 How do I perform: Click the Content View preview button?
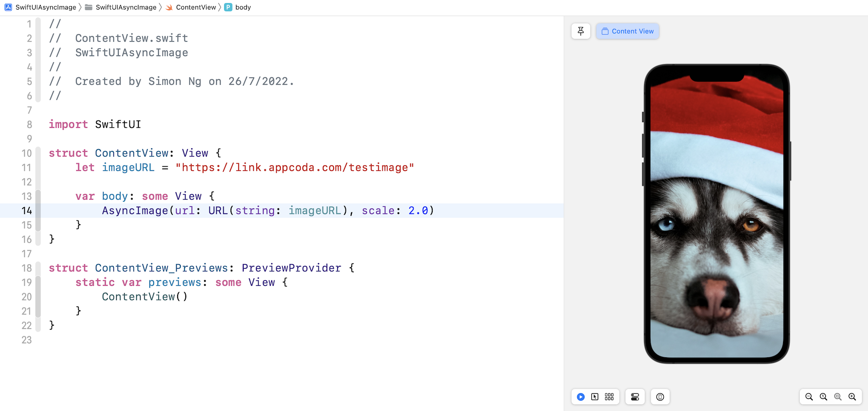[x=627, y=31]
